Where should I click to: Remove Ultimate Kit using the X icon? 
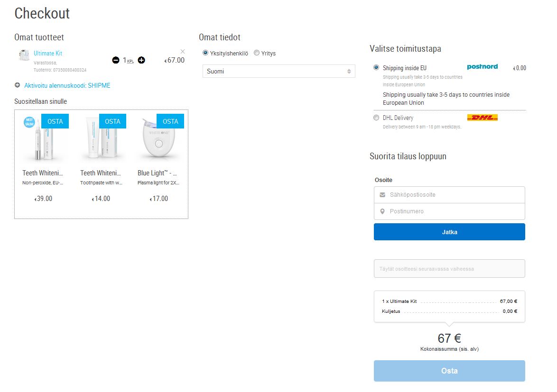183,51
